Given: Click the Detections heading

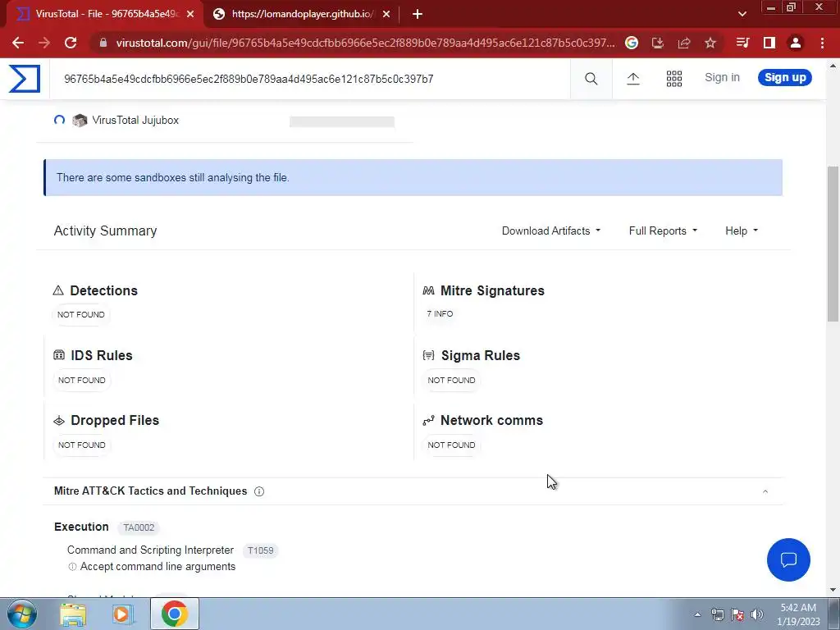Looking at the screenshot, I should click(103, 291).
